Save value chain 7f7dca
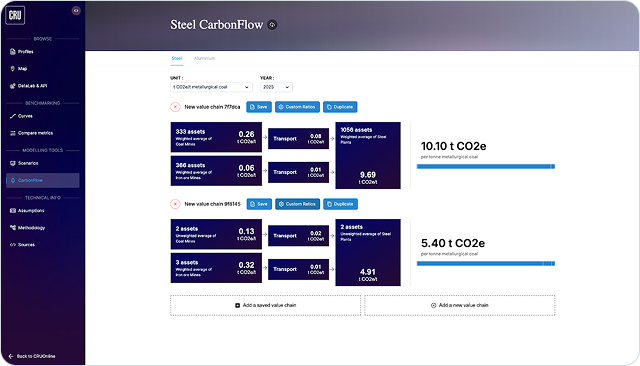 coord(259,107)
